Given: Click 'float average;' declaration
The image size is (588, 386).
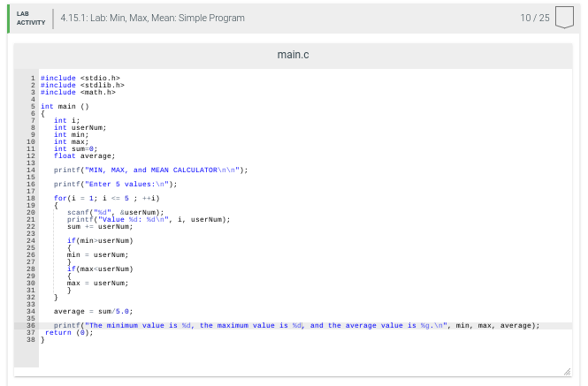Looking at the screenshot, I should 84,155.
